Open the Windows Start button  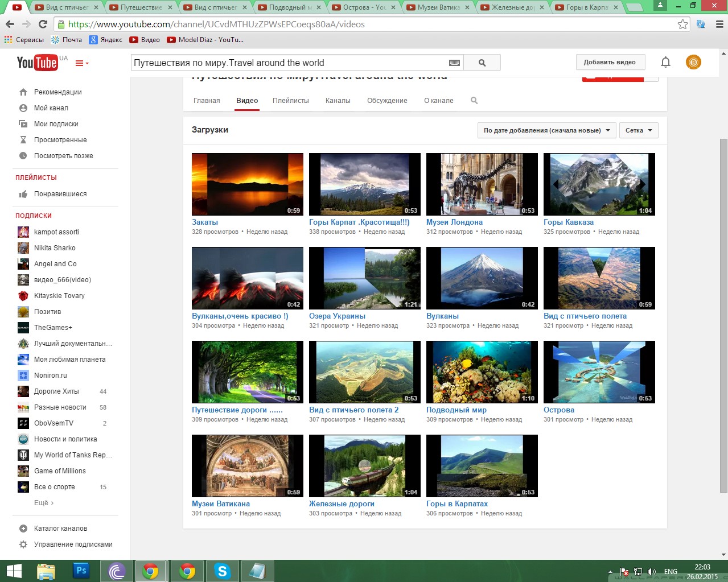click(x=14, y=571)
